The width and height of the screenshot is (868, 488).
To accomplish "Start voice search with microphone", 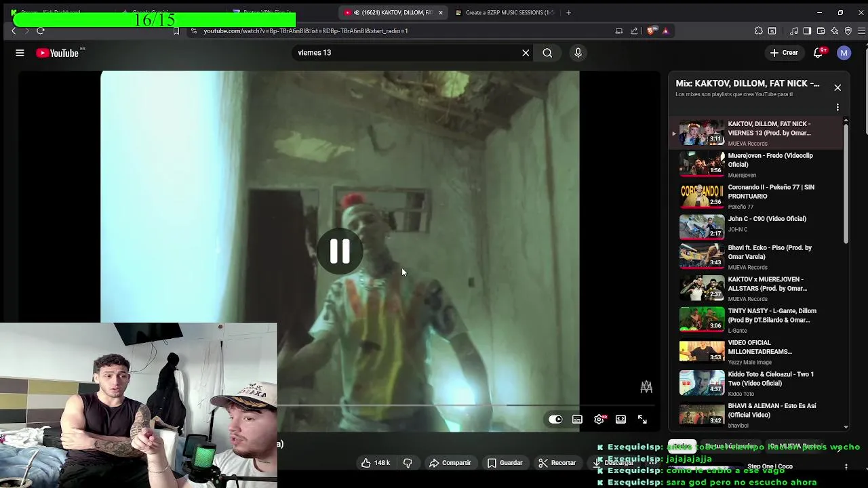I will pos(578,53).
